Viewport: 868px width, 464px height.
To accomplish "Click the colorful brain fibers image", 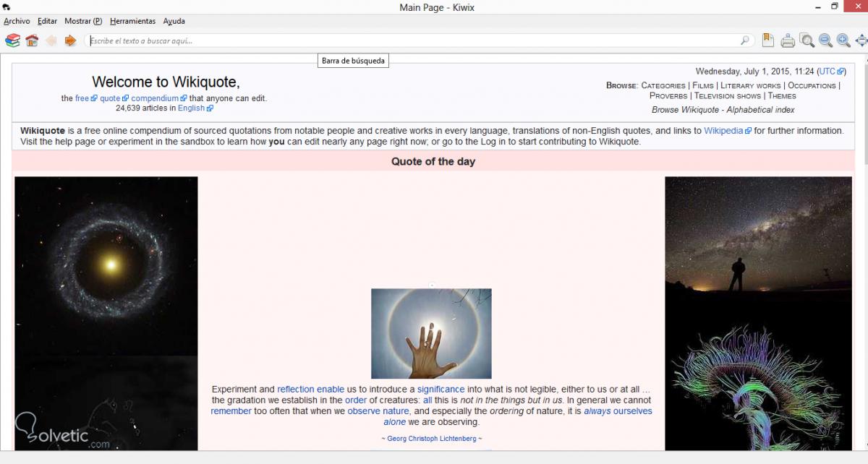I will tap(758, 384).
